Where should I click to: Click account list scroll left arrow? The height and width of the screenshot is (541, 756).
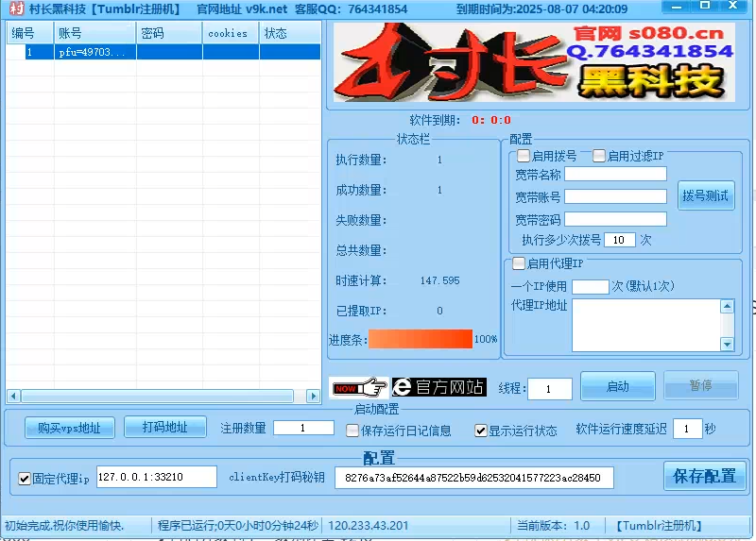13,396
